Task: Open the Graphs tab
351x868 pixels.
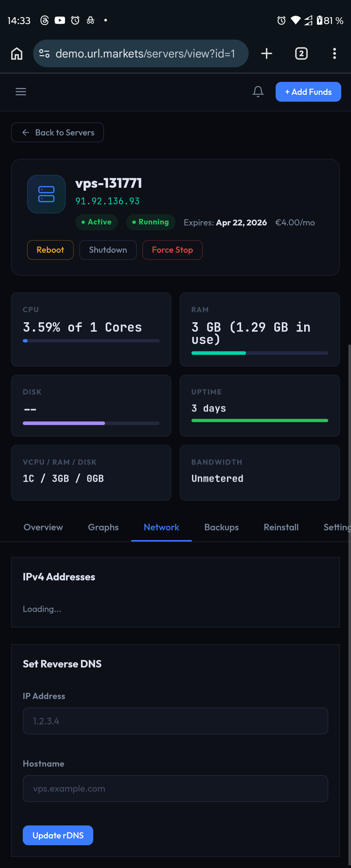Action: tap(103, 527)
